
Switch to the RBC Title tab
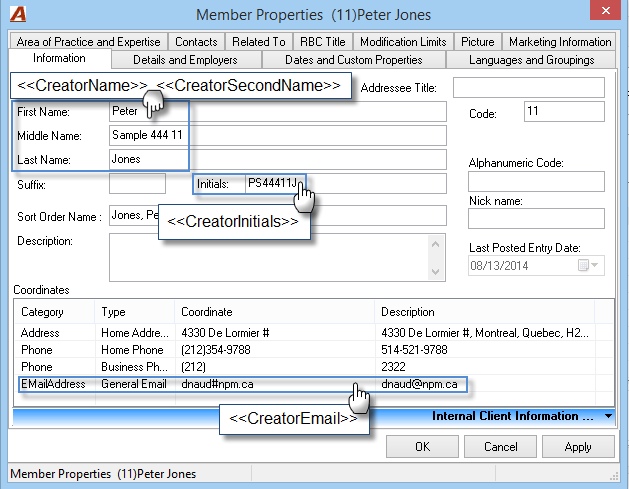323,42
